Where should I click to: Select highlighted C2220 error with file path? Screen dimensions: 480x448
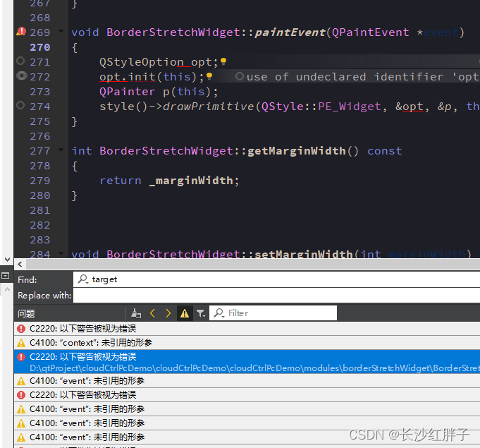point(247,362)
